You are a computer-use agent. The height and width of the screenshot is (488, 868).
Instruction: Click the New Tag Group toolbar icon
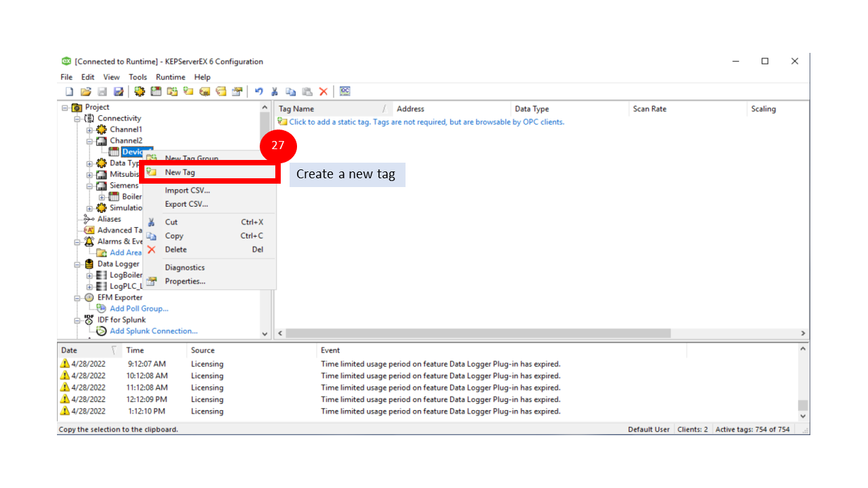pyautogui.click(x=172, y=91)
